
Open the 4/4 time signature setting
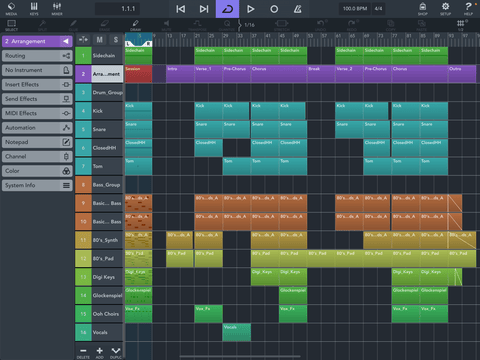[378, 9]
